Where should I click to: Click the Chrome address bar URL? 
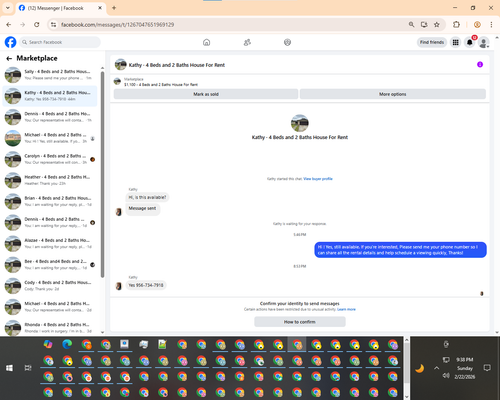[117, 25]
